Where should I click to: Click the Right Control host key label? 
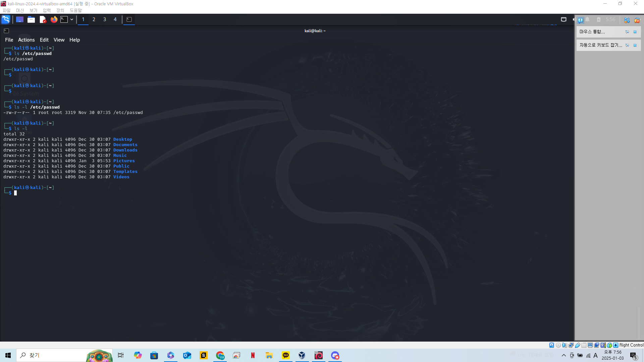[631, 345]
